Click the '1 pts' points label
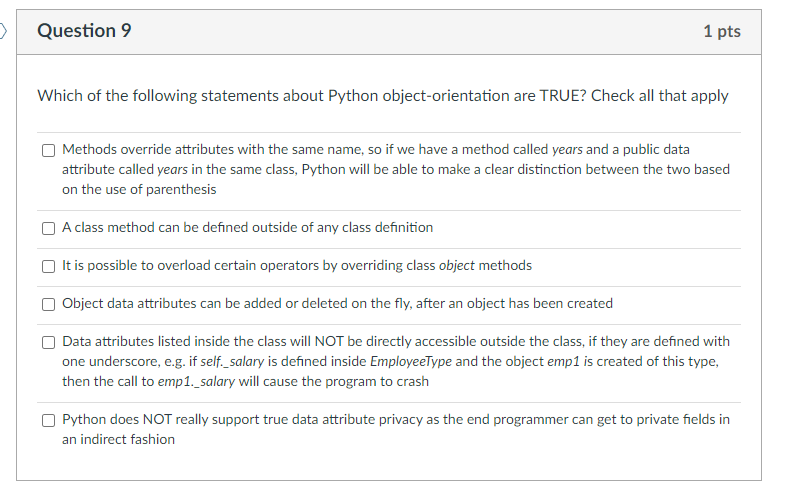The image size is (787, 502). 722,32
